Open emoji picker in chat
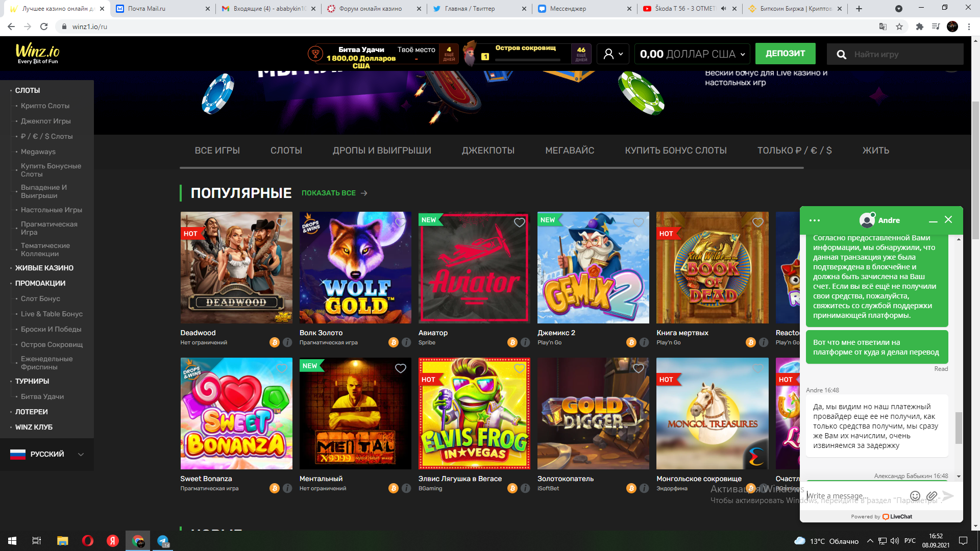The image size is (980, 551). tap(915, 496)
